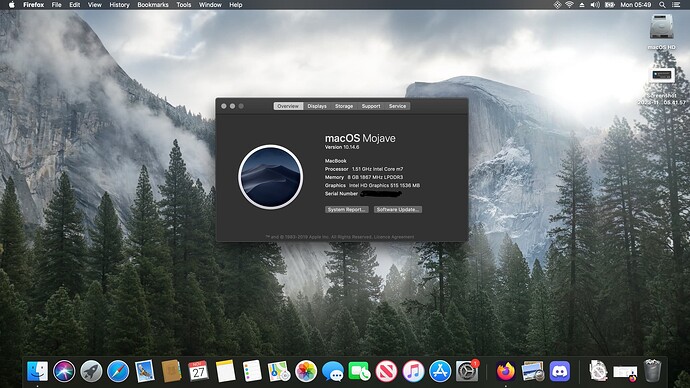
Task: Open volume control in menu bar
Action: (x=595, y=5)
